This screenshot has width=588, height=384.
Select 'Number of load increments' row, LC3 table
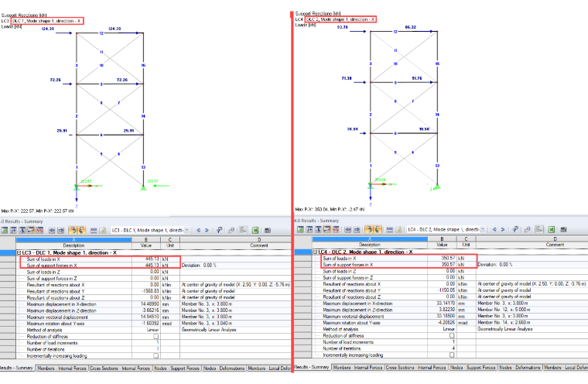pyautogui.click(x=154, y=343)
